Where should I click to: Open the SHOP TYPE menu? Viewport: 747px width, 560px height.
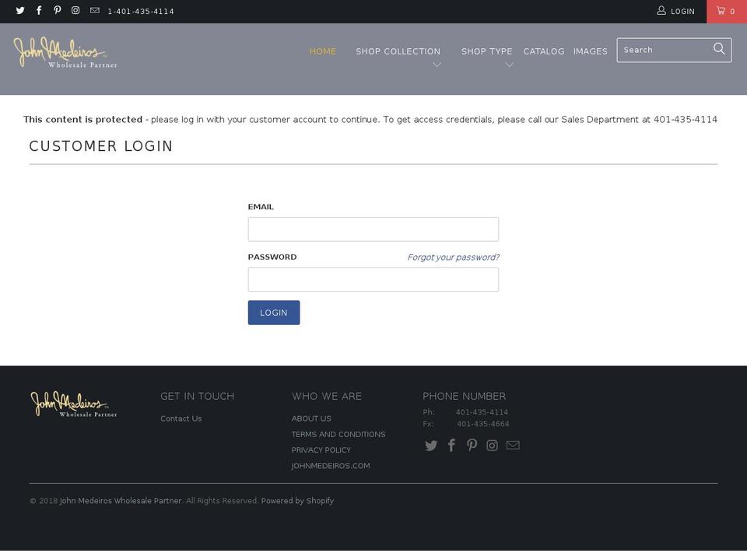click(x=487, y=51)
